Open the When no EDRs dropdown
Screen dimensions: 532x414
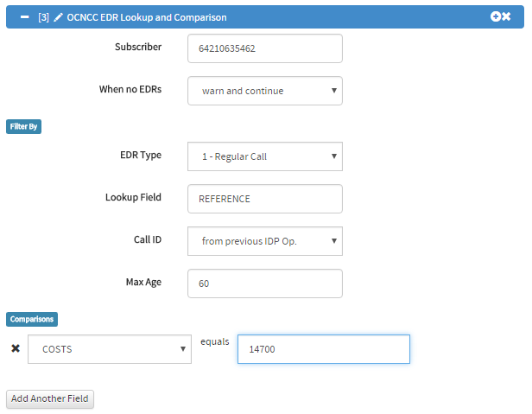[265, 91]
